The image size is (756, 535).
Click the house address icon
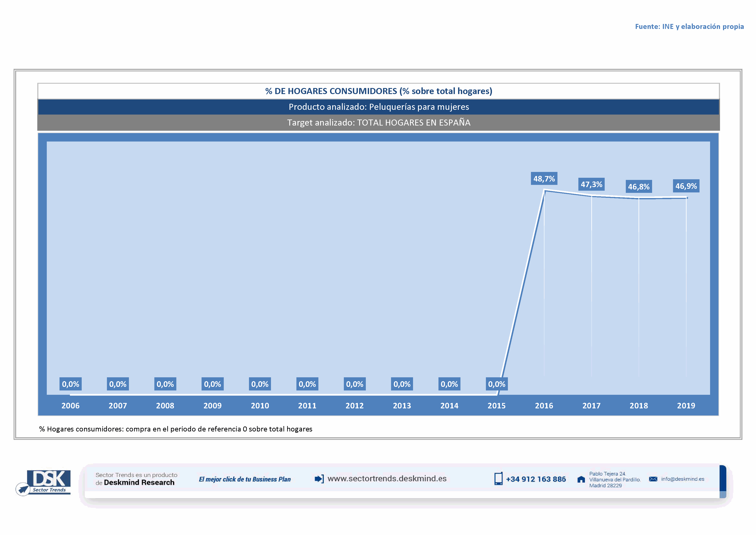click(x=581, y=479)
